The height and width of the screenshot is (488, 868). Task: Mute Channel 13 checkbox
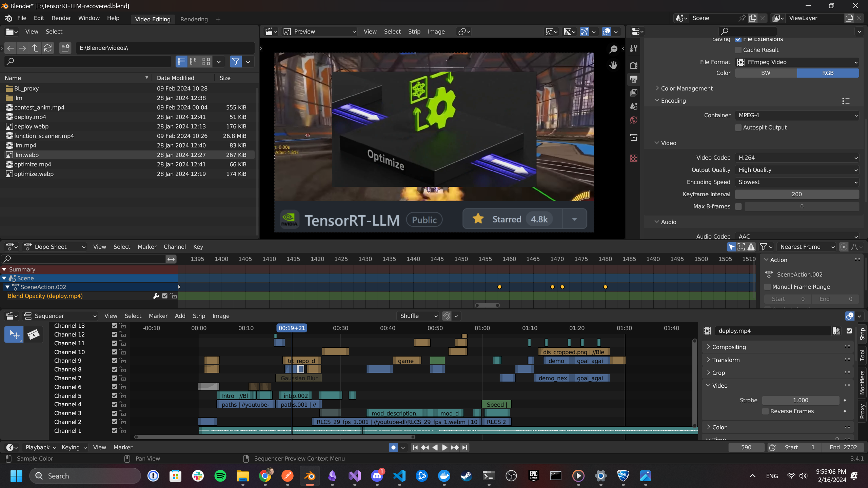pyautogui.click(x=114, y=326)
